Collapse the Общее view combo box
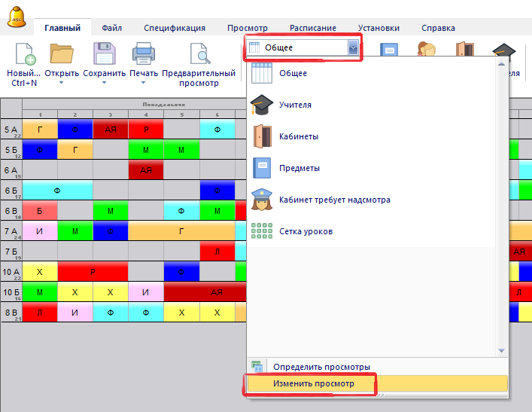Viewport: 532px width, 412px height. (352, 47)
